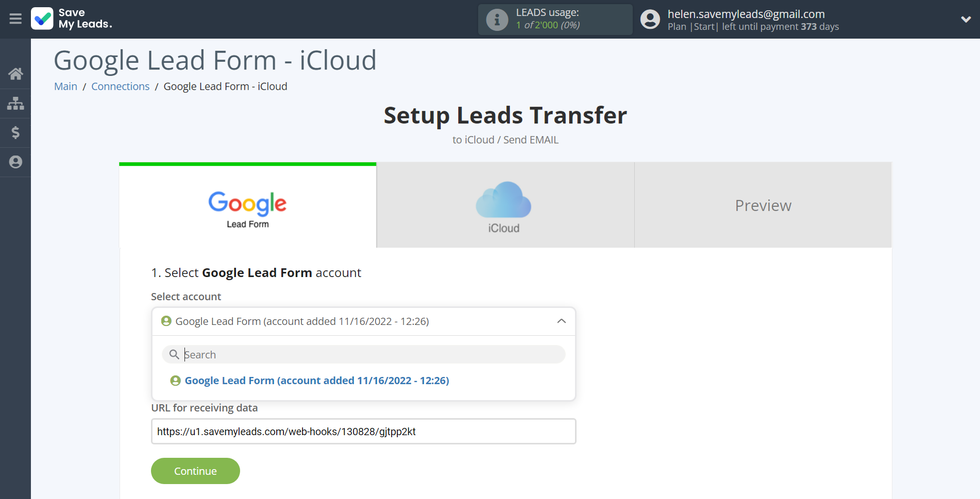Viewport: 980px width, 499px height.
Task: Open the hamburger menu icon
Action: pos(15,19)
